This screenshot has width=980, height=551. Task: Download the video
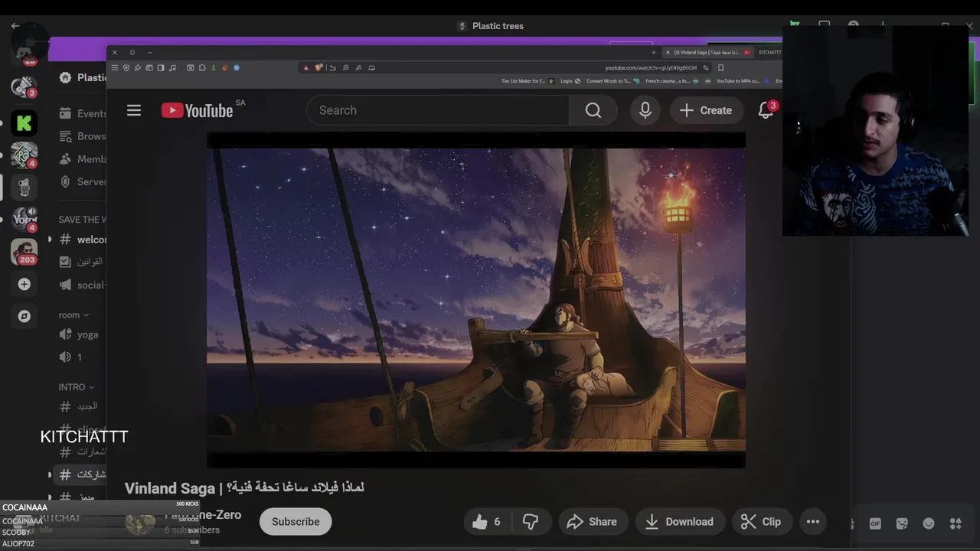[x=679, y=522]
